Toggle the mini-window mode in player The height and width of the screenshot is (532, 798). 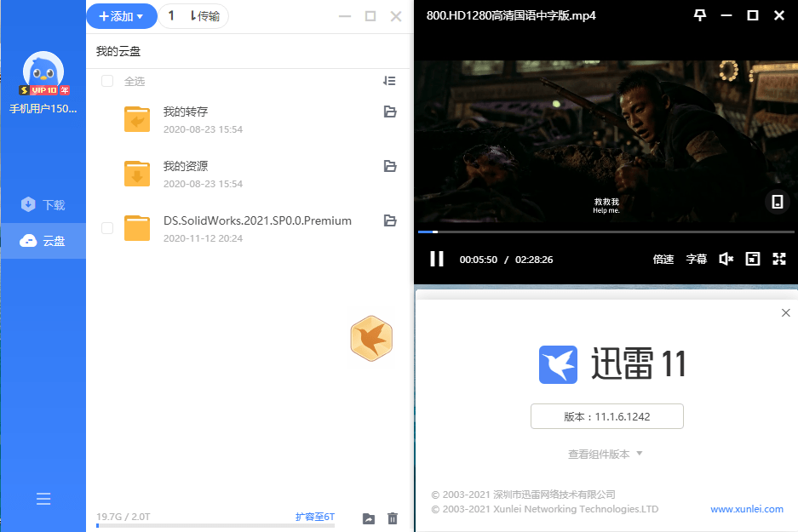[x=752, y=259]
